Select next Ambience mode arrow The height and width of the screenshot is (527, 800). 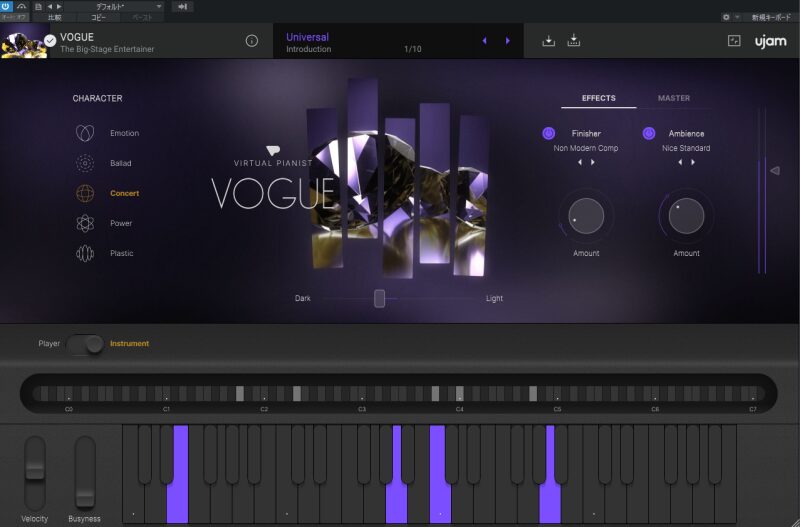click(693, 162)
